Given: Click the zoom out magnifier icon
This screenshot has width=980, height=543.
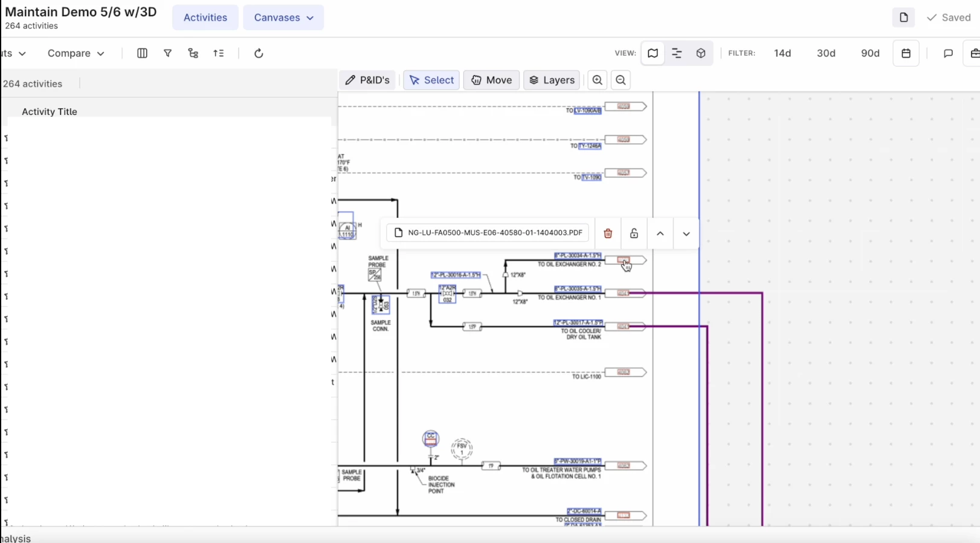Looking at the screenshot, I should (x=621, y=80).
